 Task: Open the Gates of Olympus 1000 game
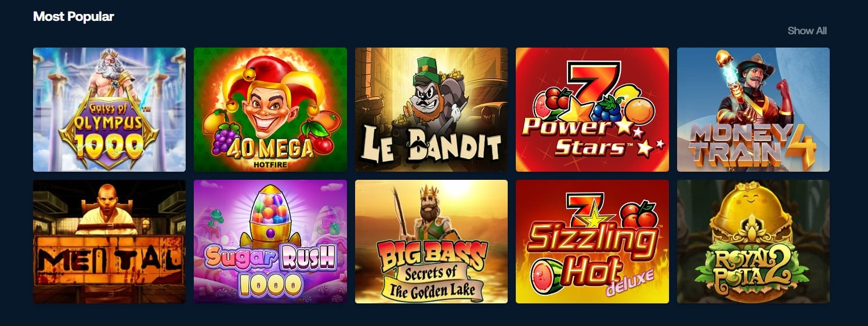109,110
